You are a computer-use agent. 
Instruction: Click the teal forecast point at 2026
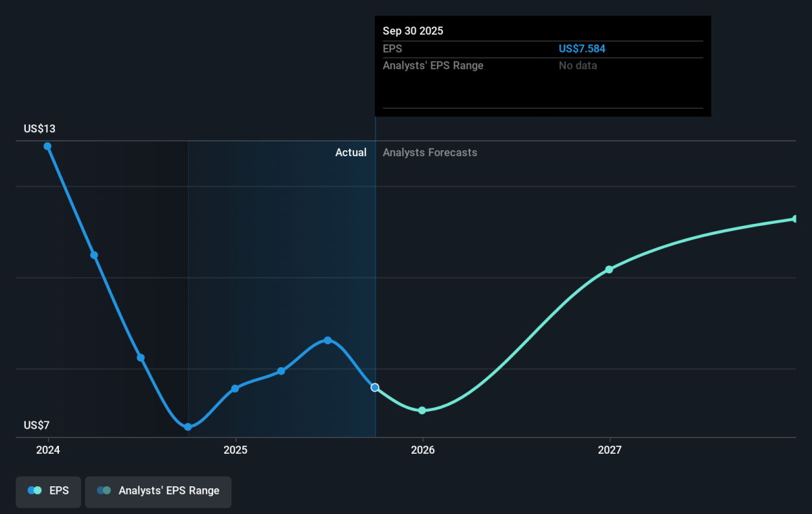(x=422, y=411)
